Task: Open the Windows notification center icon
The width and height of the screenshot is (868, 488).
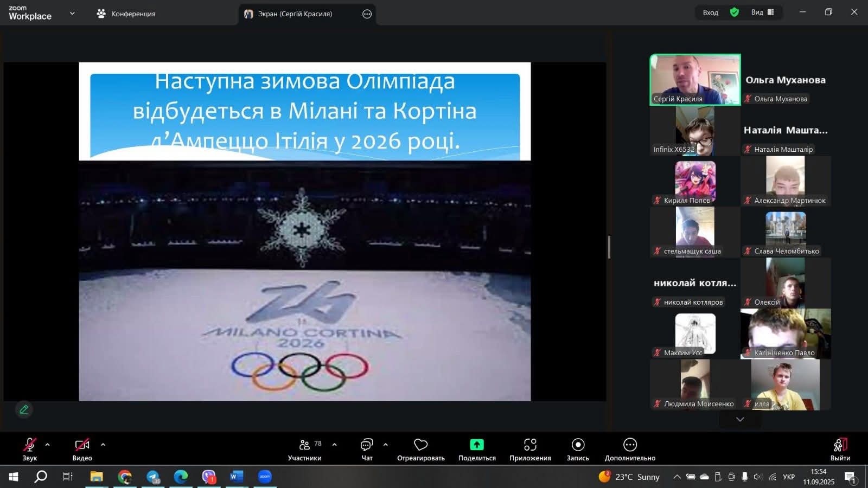Action: [x=851, y=477]
